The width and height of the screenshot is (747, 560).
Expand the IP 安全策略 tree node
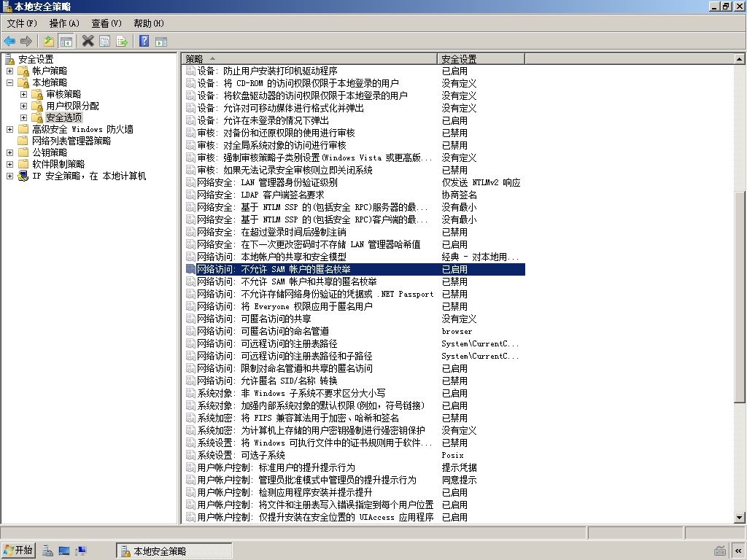pyautogui.click(x=9, y=176)
